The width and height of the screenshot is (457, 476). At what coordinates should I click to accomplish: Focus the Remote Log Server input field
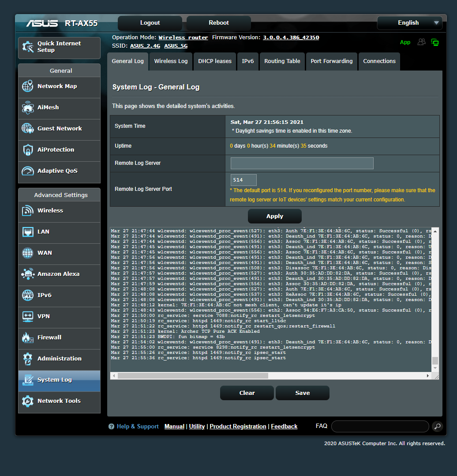[302, 164]
